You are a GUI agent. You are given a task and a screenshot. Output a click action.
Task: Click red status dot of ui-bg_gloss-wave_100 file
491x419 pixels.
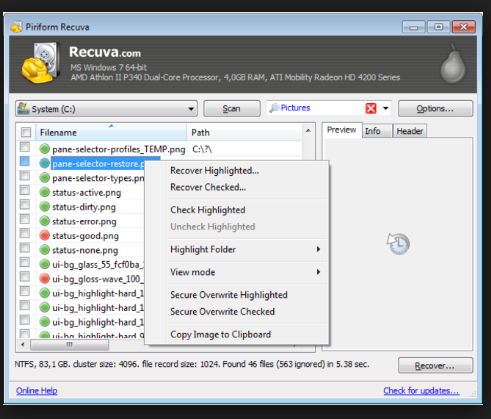tap(44, 279)
